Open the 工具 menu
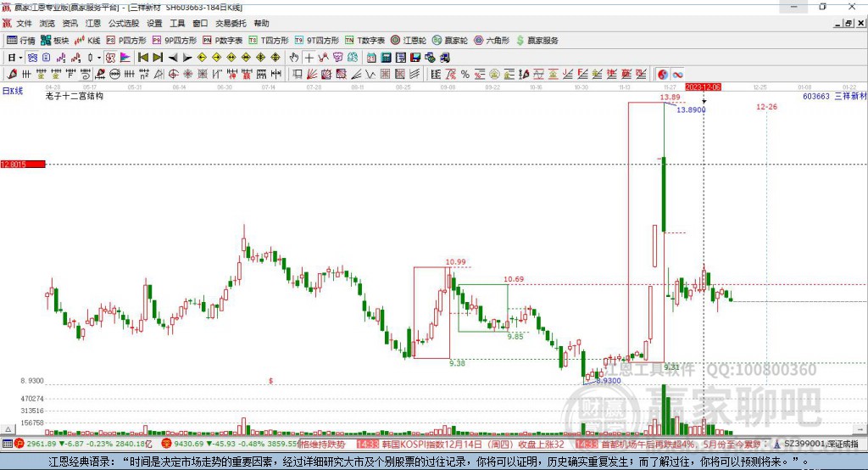Screen dimensions: 868x470 pyautogui.click(x=177, y=23)
